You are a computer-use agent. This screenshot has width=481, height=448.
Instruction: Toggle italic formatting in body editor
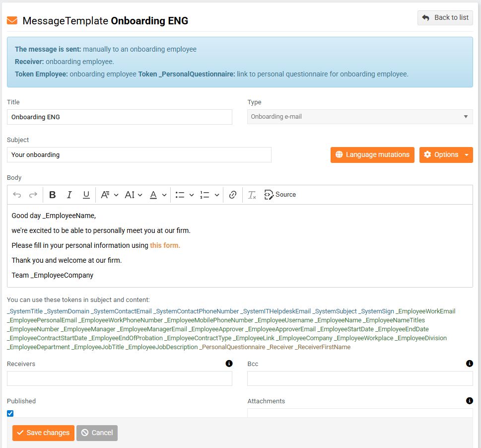[x=69, y=195]
